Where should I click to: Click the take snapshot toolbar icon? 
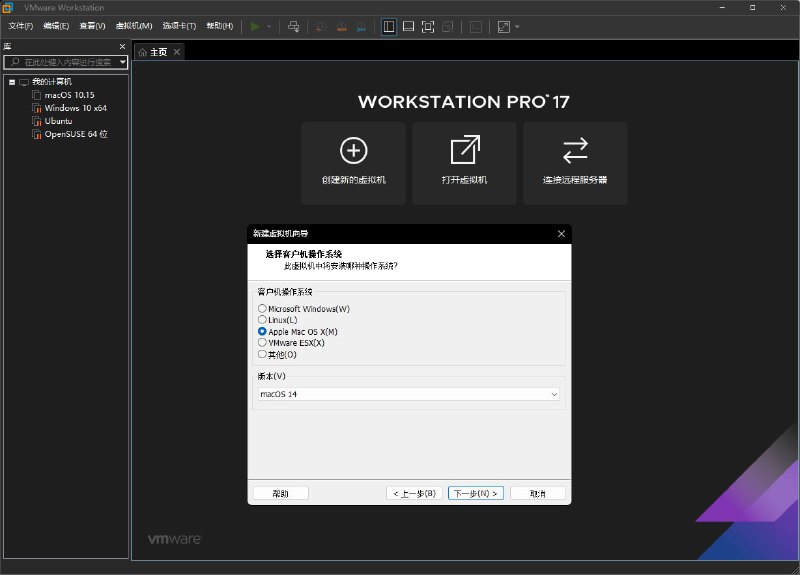tap(321, 27)
